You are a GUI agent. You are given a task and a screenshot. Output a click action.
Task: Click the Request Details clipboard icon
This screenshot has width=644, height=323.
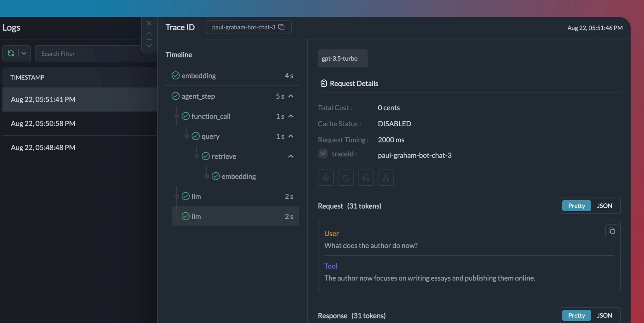pyautogui.click(x=324, y=84)
